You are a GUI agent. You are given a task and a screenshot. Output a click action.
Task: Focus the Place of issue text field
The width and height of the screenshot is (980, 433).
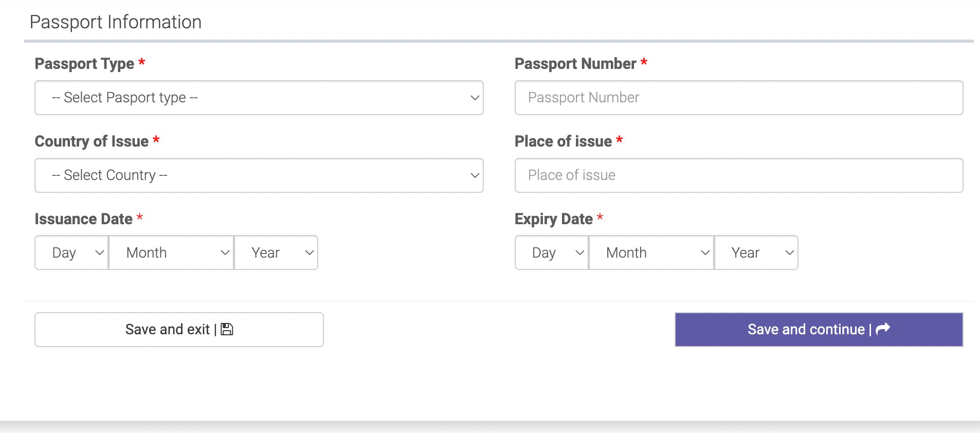point(739,175)
